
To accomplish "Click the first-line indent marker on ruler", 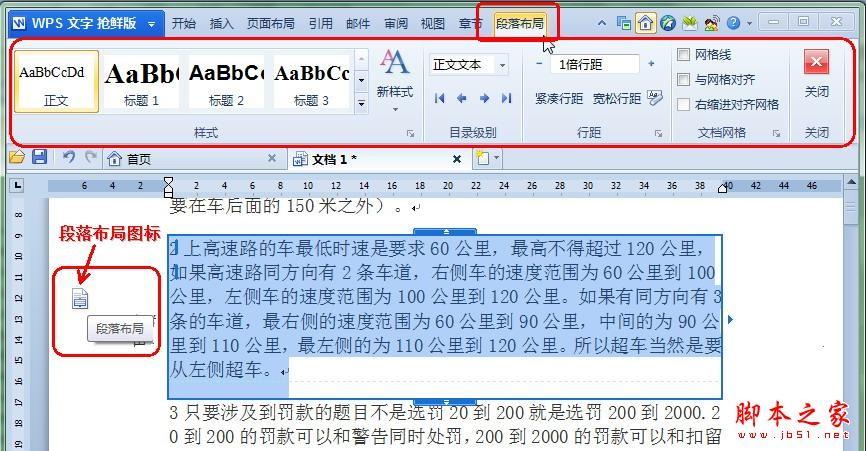I will (168, 181).
